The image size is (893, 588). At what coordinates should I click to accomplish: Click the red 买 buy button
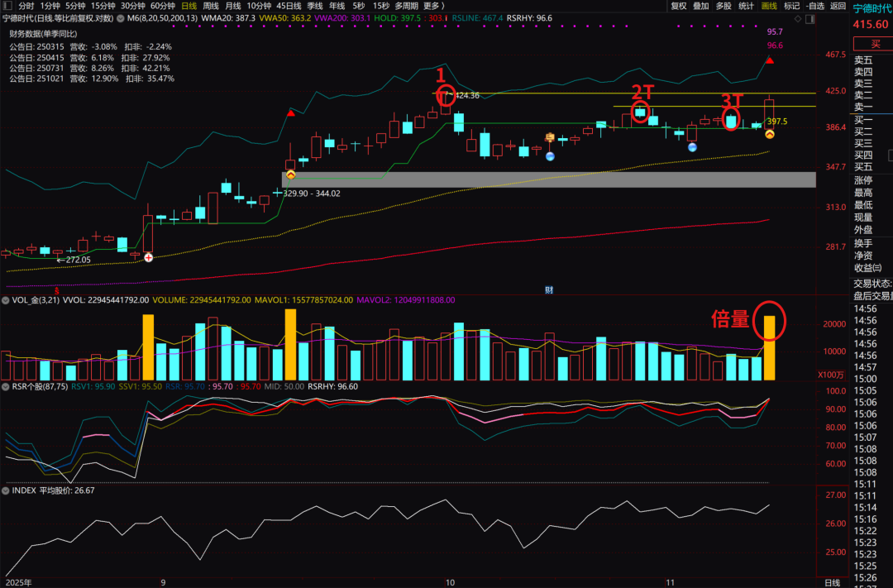[875, 44]
